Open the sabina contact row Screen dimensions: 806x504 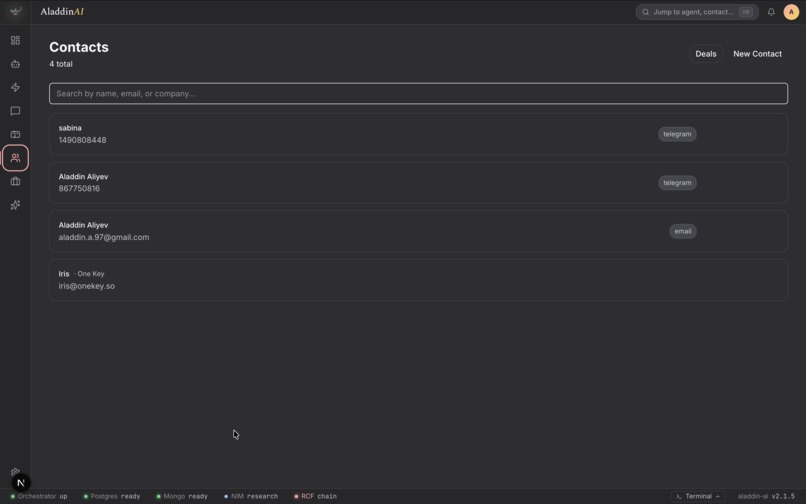pos(418,134)
